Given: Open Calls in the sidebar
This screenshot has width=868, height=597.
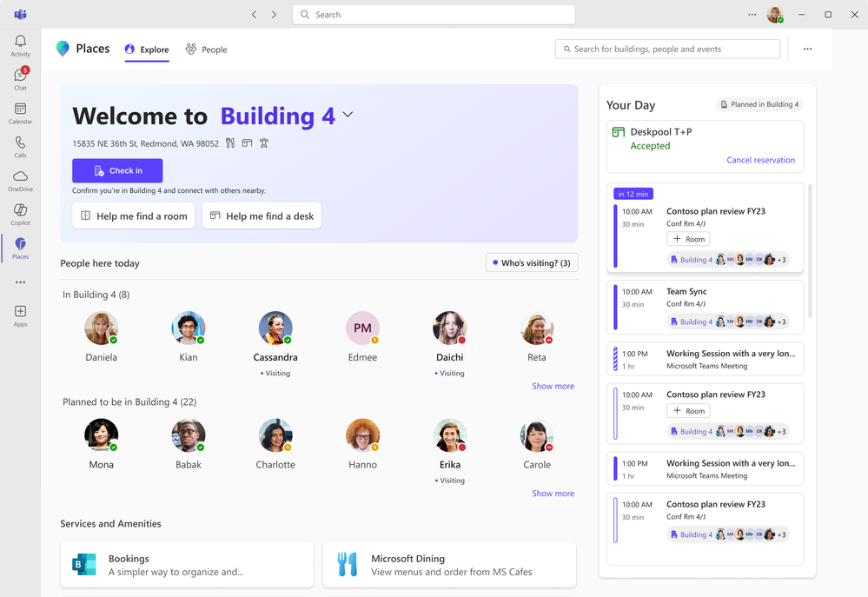Looking at the screenshot, I should point(20,147).
